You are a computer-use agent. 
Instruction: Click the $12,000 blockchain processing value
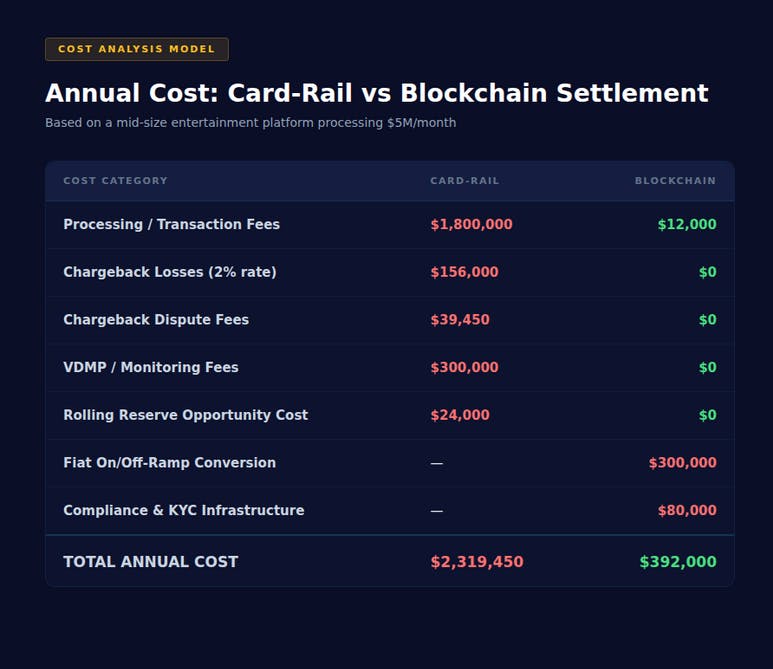click(686, 225)
